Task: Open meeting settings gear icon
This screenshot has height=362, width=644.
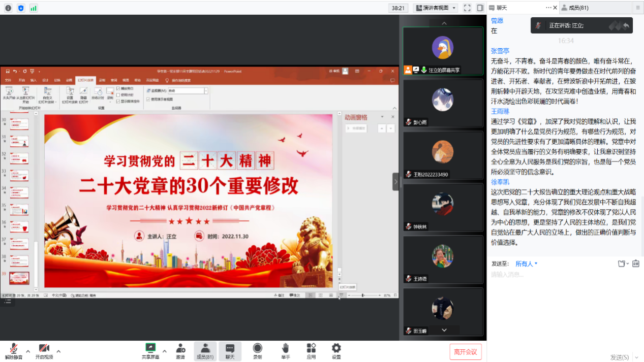Action: [336, 348]
